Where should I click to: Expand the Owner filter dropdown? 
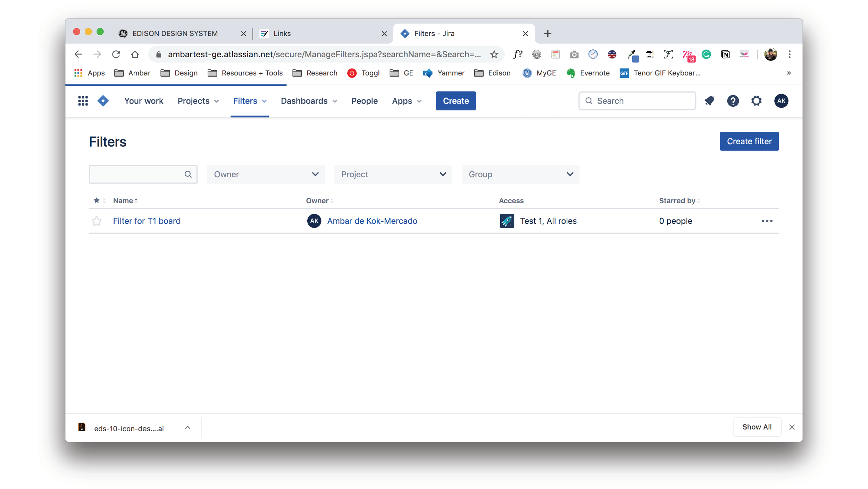266,174
